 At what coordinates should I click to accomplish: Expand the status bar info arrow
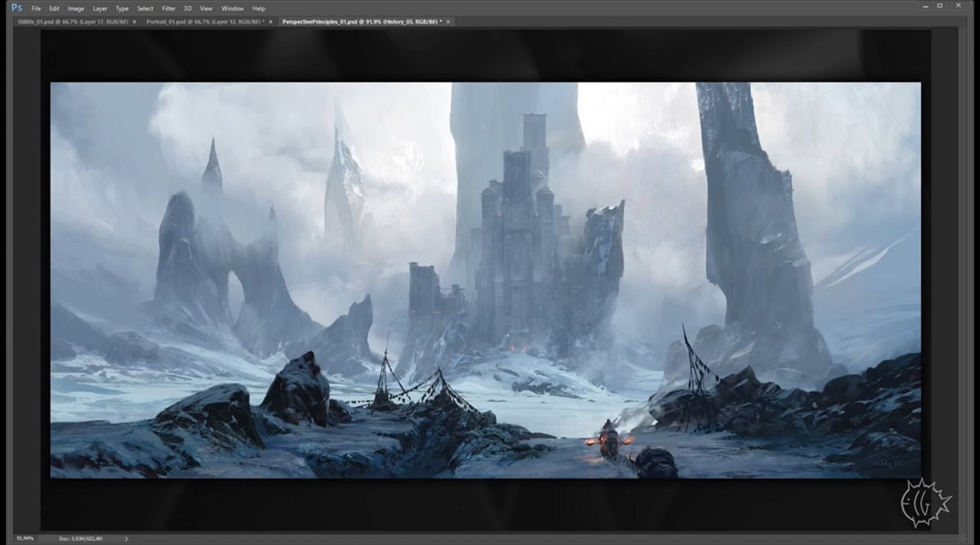[x=125, y=538]
